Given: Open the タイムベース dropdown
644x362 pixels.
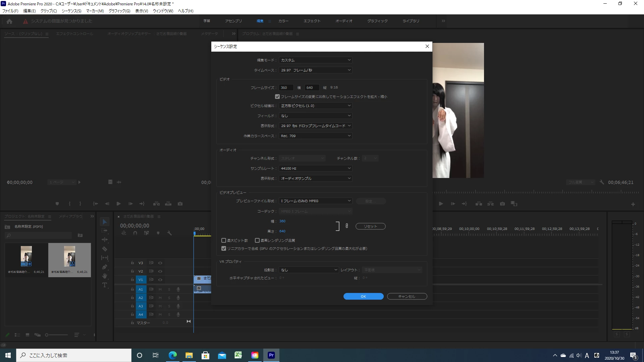Looking at the screenshot, I should pyautogui.click(x=315, y=70).
